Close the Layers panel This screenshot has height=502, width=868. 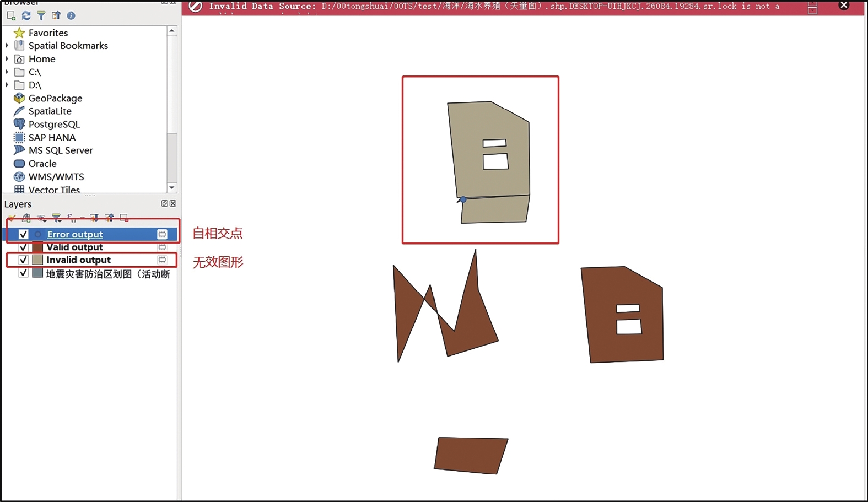[173, 204]
